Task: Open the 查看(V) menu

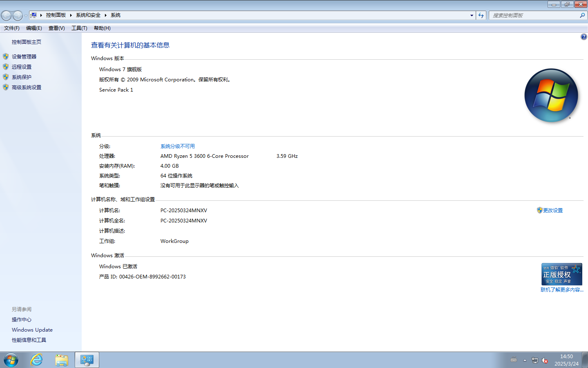Action: [x=56, y=28]
